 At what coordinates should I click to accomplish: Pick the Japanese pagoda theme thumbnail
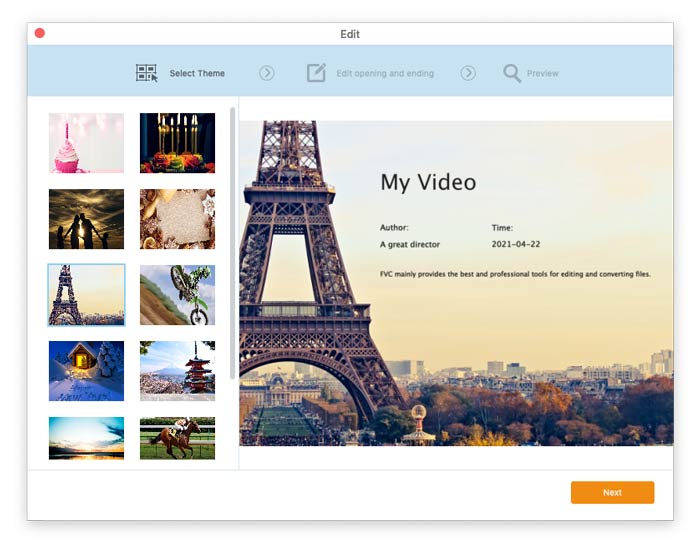177,371
